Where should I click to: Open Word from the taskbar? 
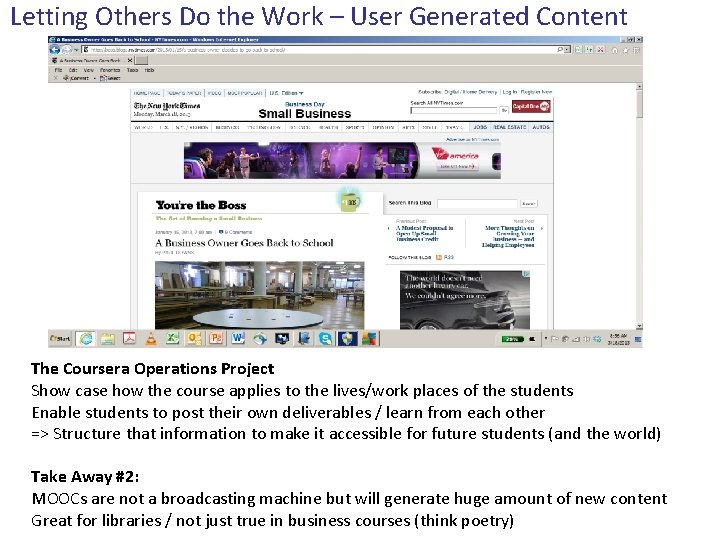point(237,339)
